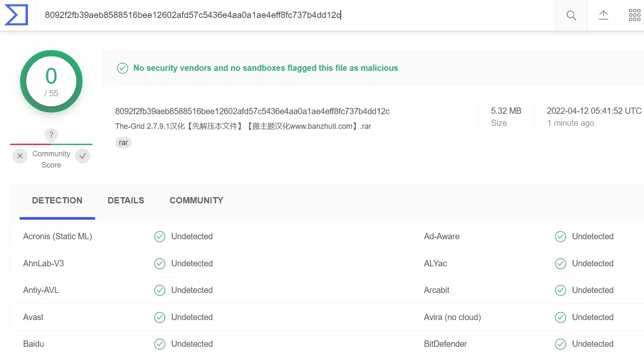Click the SHA-256 file hash text
This screenshot has width=644, height=353.
252,111
